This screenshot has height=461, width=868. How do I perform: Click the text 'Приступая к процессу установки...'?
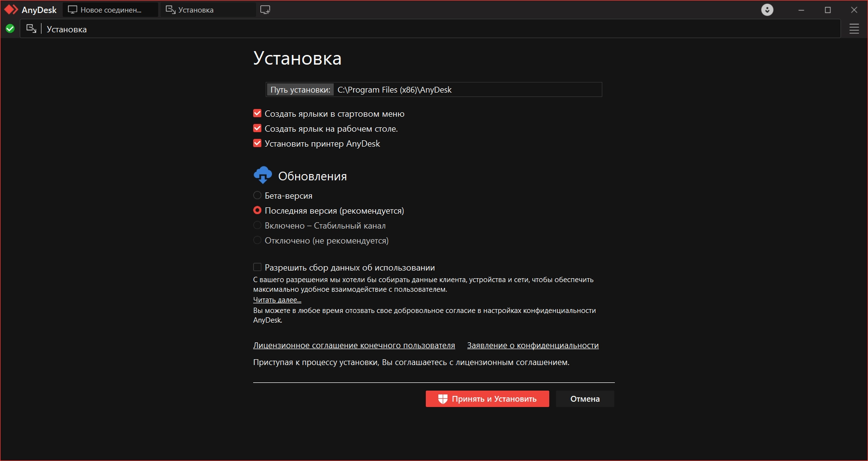click(411, 362)
